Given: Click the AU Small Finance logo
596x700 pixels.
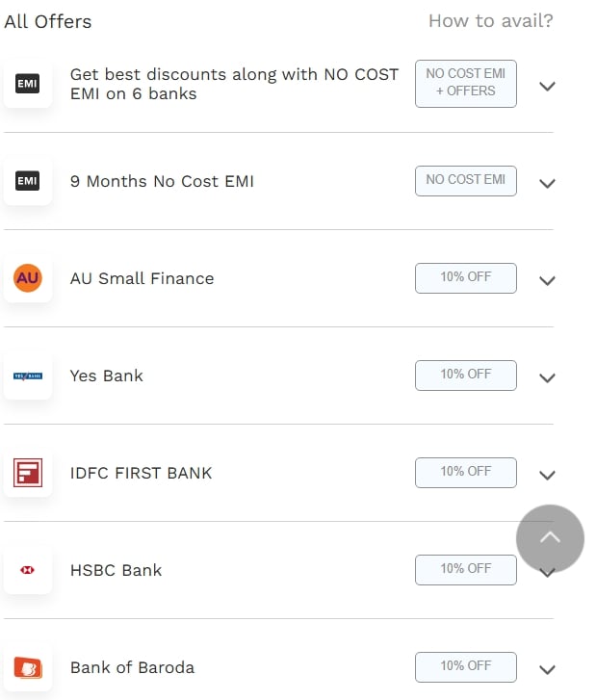Looking at the screenshot, I should 28,278.
